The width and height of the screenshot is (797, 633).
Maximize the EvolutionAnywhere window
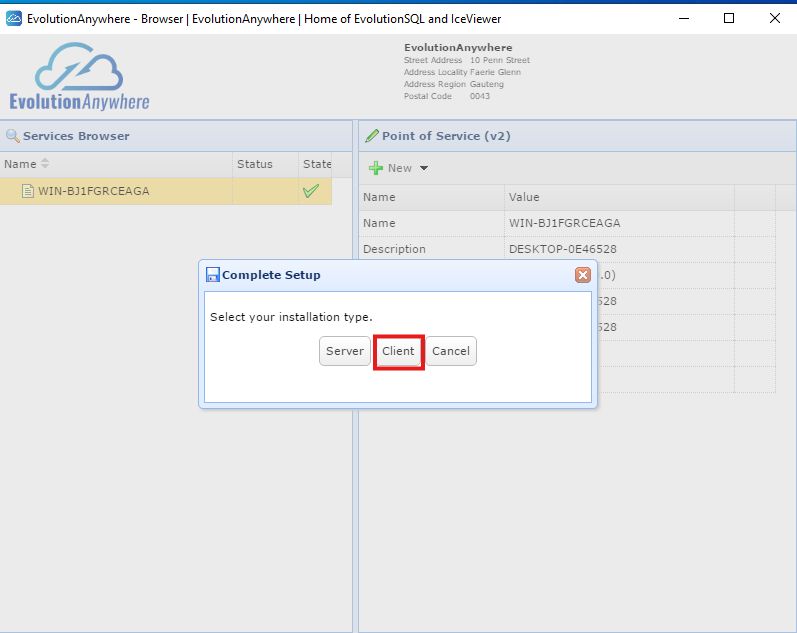[729, 19]
